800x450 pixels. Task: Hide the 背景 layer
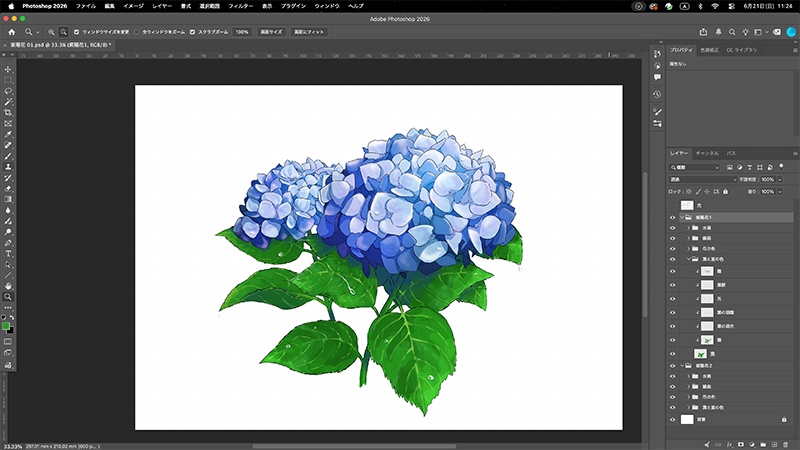coord(672,419)
